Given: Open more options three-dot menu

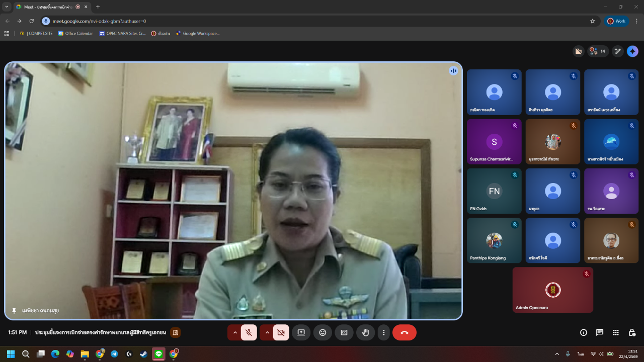Looking at the screenshot, I should pos(384,332).
